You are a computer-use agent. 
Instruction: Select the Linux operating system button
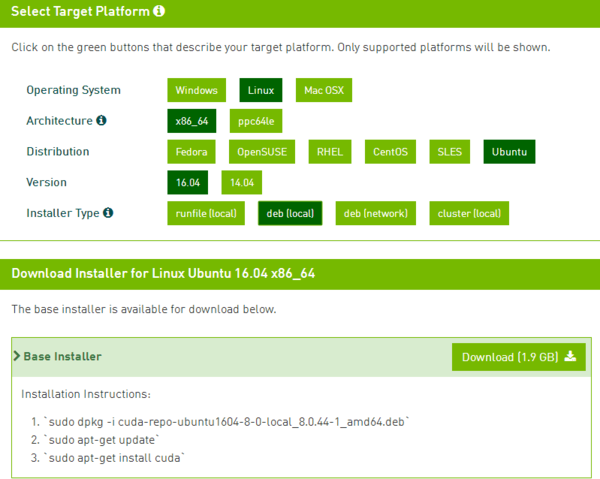tap(261, 90)
